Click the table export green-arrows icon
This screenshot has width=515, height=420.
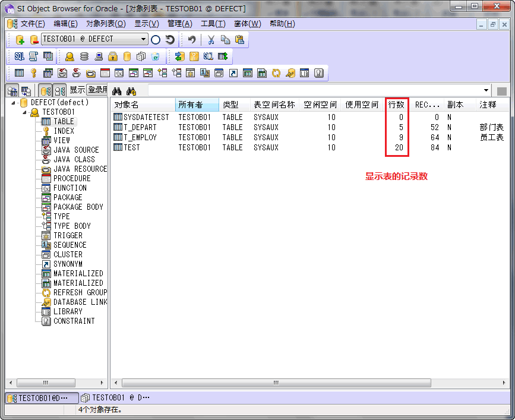pos(223,56)
